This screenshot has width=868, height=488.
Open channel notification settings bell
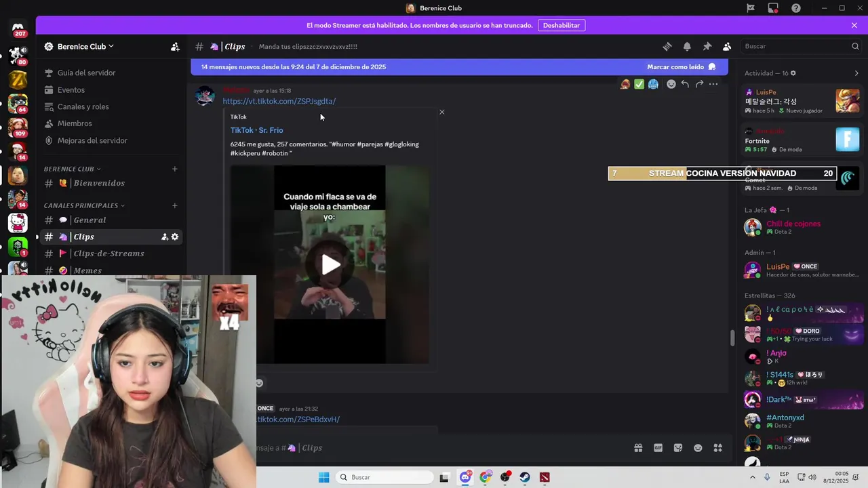(687, 46)
